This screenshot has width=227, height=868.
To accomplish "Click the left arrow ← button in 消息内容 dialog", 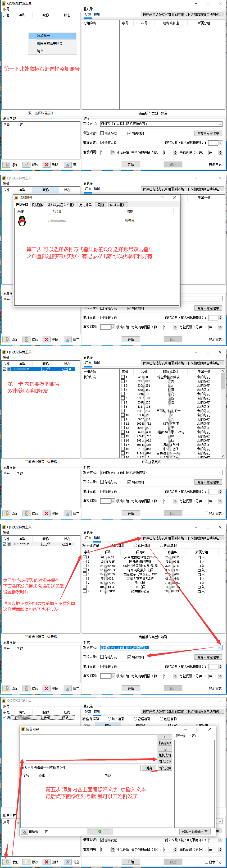I will pos(165,737).
